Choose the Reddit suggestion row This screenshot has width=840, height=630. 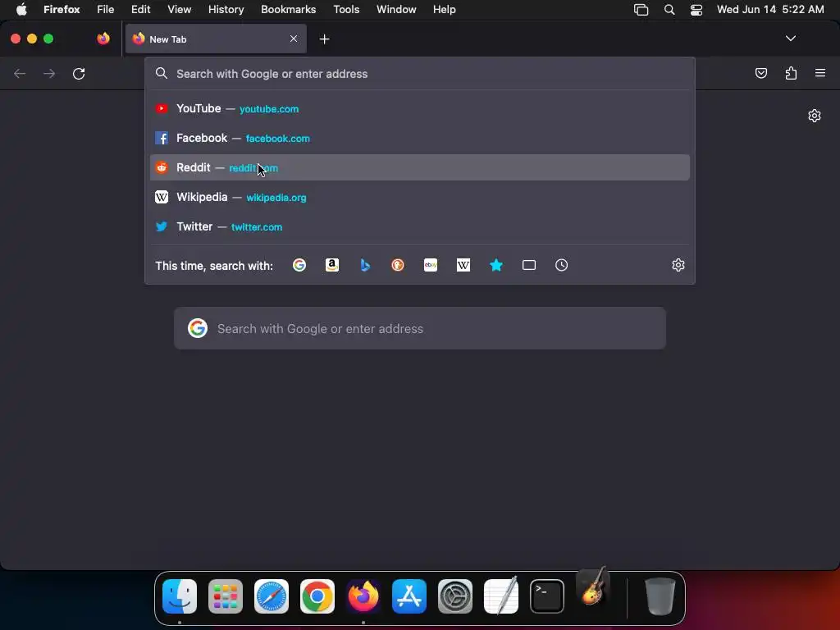pyautogui.click(x=420, y=167)
